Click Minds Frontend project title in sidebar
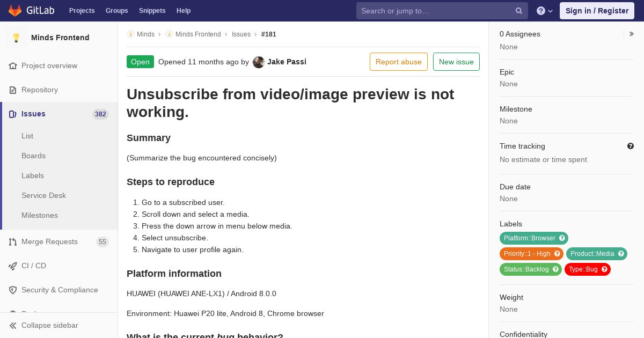Screen dimensions: 644x338 pyautogui.click(x=60, y=38)
